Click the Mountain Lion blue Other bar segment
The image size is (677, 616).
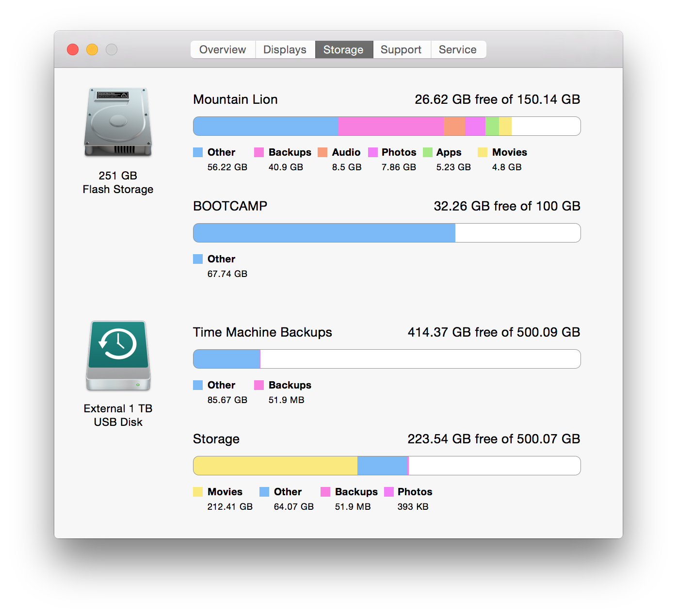coord(266,126)
